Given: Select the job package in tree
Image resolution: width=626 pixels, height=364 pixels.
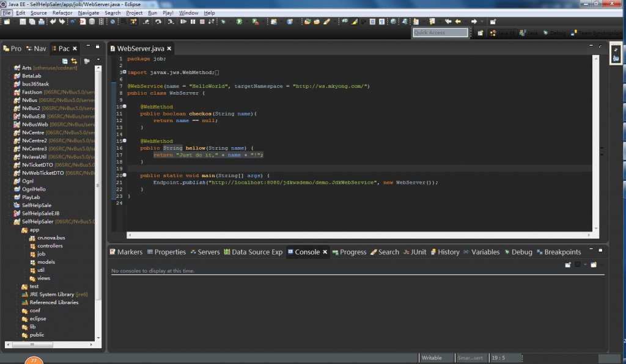Looking at the screenshot, I should point(37,254).
